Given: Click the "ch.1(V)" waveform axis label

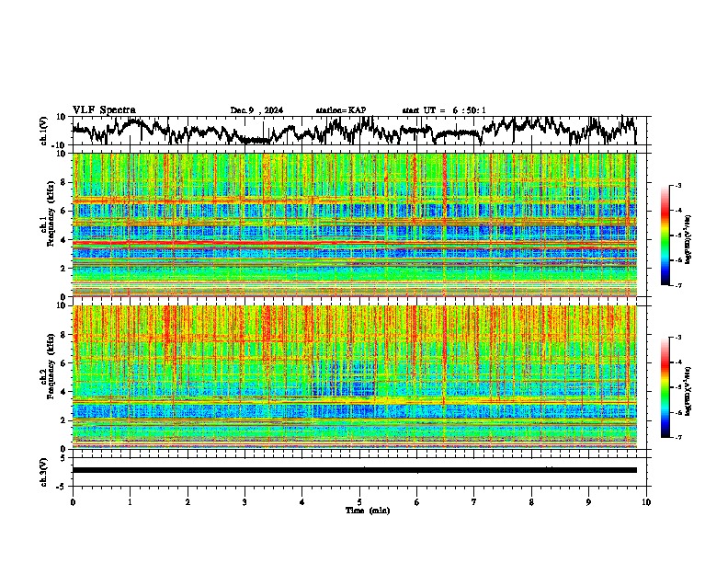Looking at the screenshot, I should click(44, 131).
